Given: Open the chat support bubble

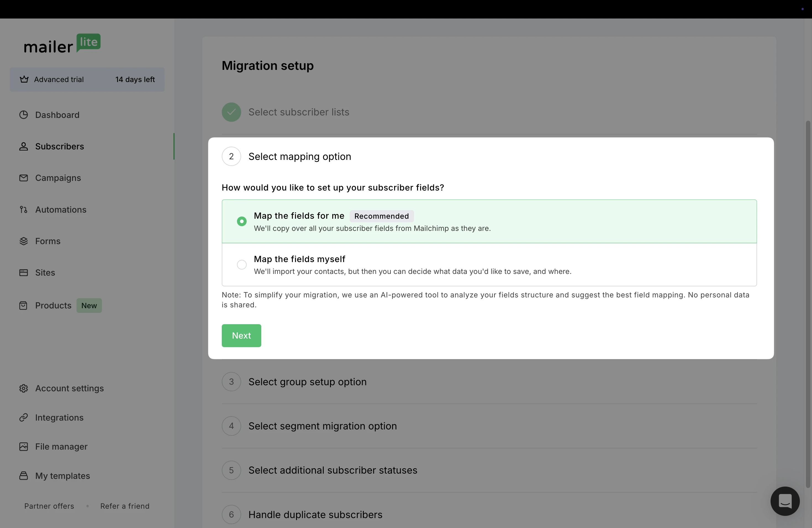Looking at the screenshot, I should tap(785, 501).
